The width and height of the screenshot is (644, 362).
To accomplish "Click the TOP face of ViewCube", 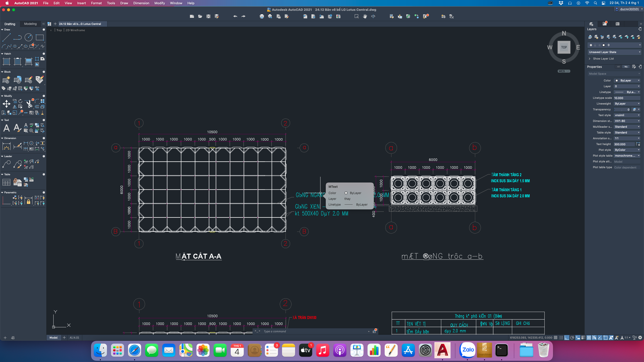I will pyautogui.click(x=564, y=47).
